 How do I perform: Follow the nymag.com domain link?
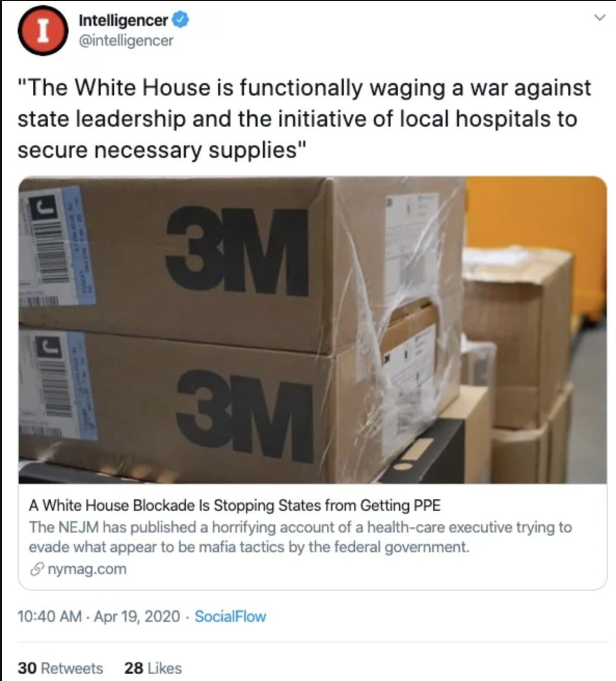(87, 569)
